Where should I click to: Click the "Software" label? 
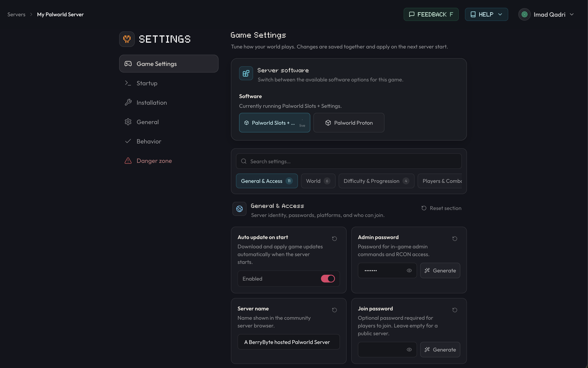pos(250,96)
